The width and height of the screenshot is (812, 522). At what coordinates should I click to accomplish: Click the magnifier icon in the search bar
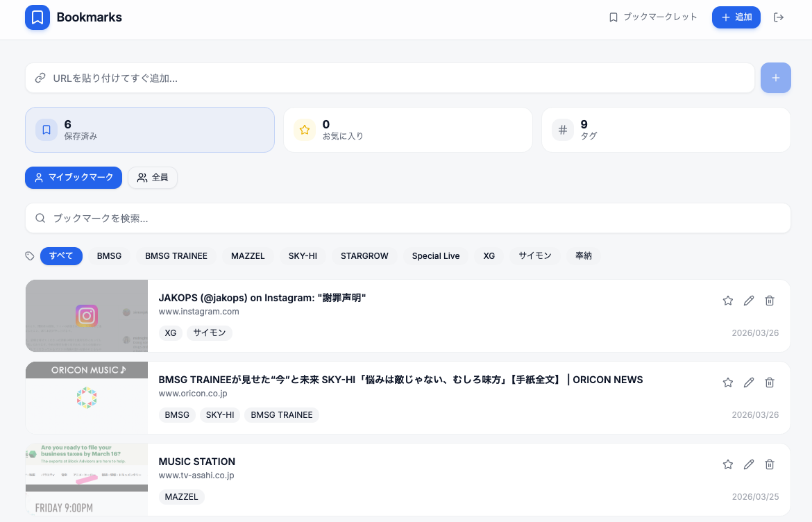[40, 218]
